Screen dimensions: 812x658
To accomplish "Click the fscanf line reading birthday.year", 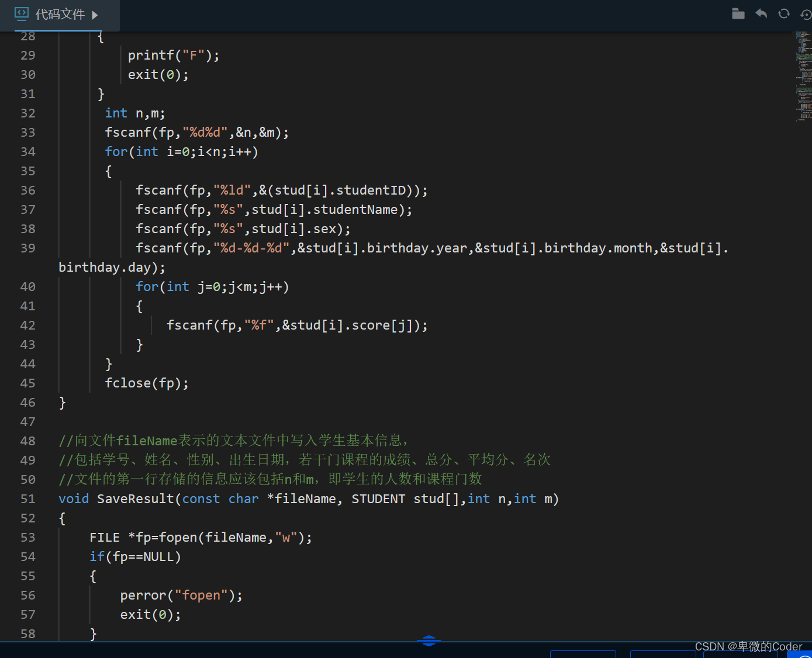I will point(432,248).
